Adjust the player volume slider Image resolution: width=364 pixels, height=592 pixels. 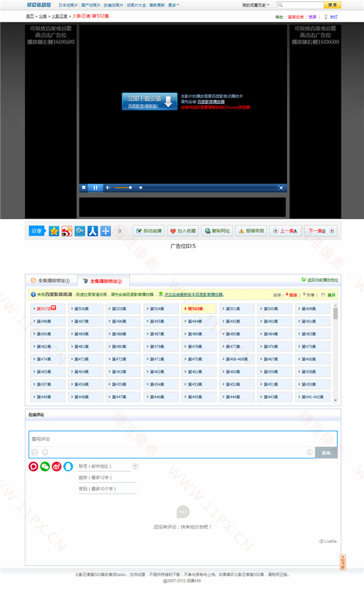123,188
